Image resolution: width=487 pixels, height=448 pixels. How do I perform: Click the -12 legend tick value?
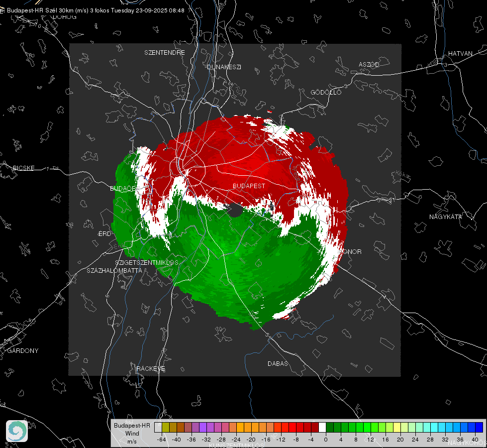(281, 440)
